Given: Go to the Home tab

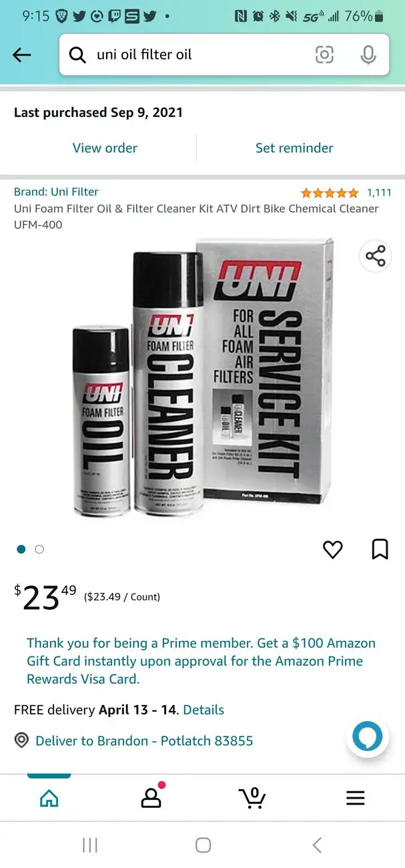Looking at the screenshot, I should [49, 798].
